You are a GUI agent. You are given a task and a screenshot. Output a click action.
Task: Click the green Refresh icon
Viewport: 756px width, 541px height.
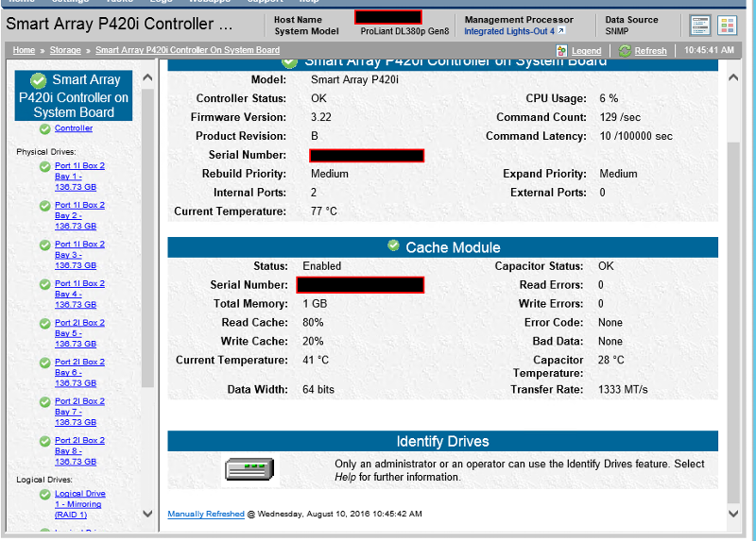(625, 51)
